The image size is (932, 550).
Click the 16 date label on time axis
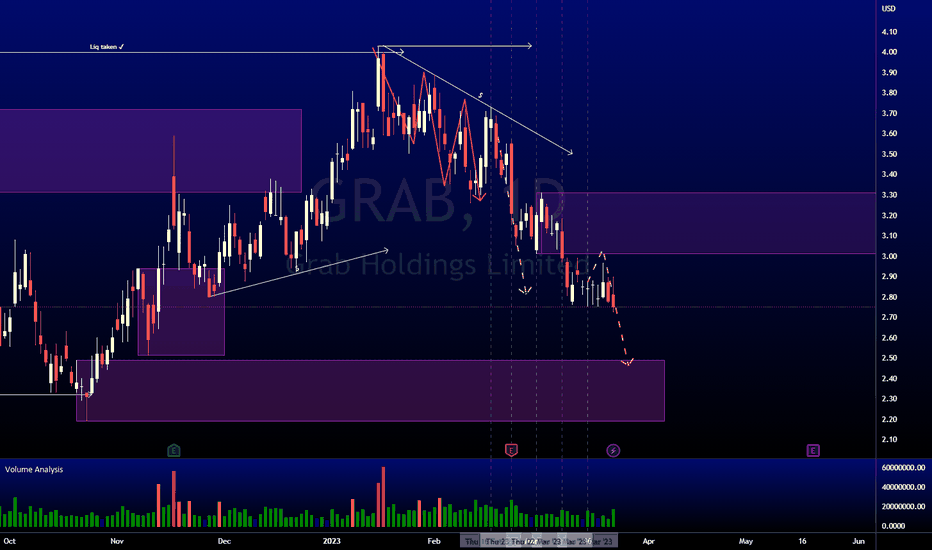(802, 541)
